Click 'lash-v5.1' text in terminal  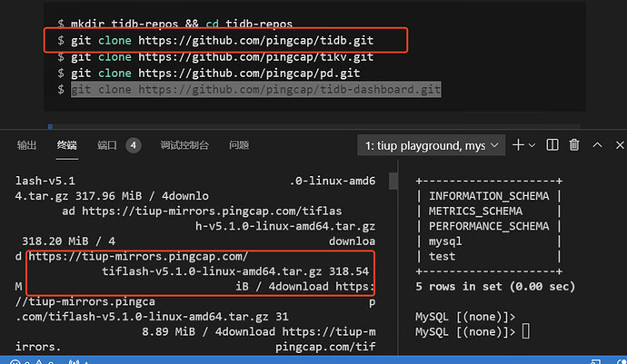[45, 181]
